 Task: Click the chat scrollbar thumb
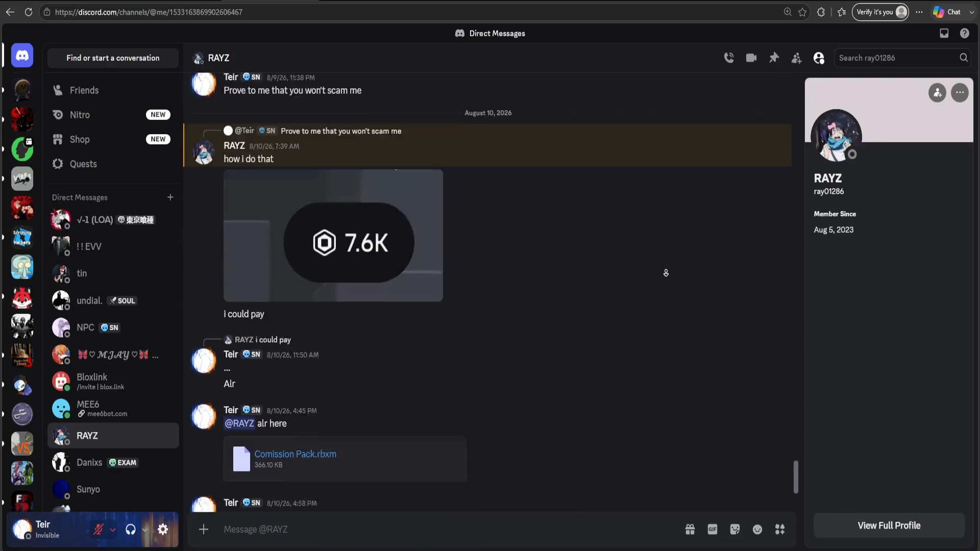(x=795, y=477)
